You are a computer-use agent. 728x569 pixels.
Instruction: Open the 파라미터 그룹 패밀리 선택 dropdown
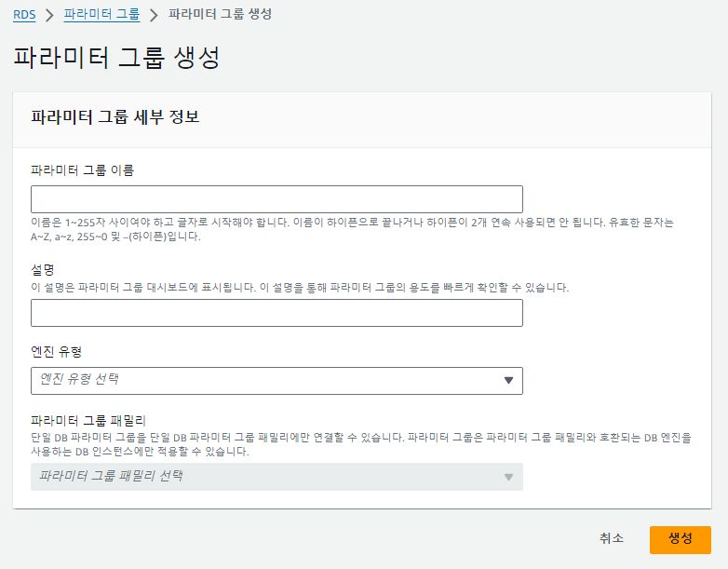[276, 477]
